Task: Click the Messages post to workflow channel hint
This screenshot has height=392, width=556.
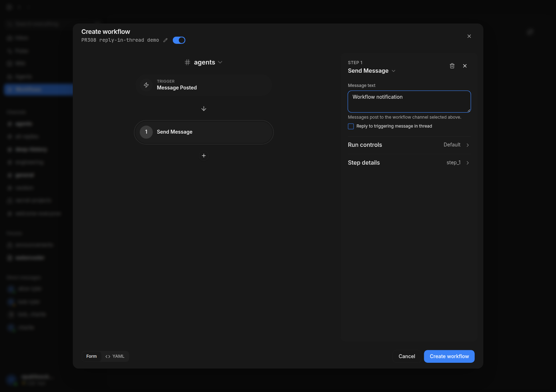Action: 405,117
